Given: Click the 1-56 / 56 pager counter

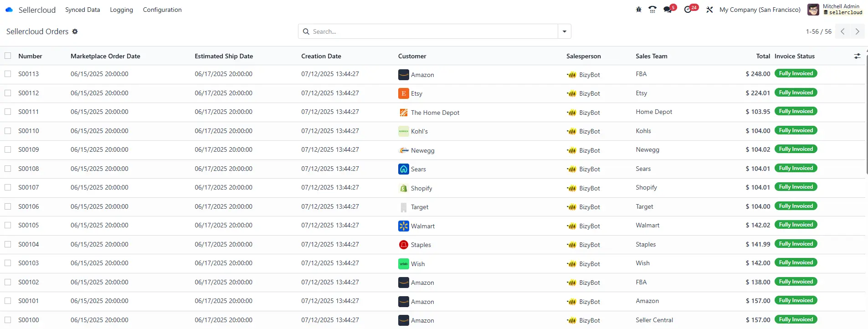Looking at the screenshot, I should click(819, 31).
